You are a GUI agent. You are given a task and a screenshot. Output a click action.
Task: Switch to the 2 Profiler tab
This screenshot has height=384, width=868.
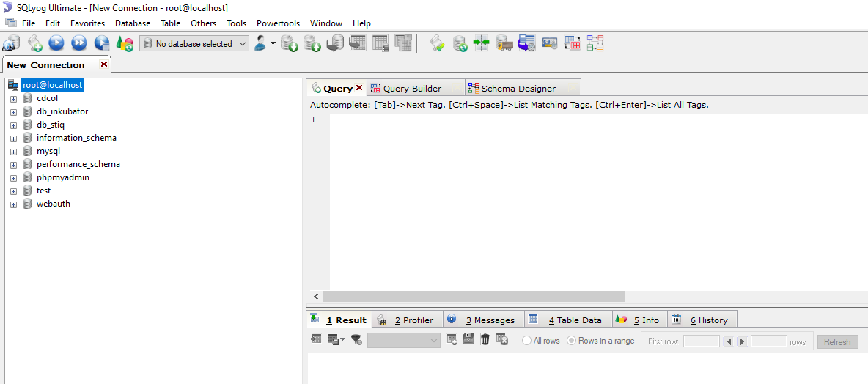coord(408,320)
